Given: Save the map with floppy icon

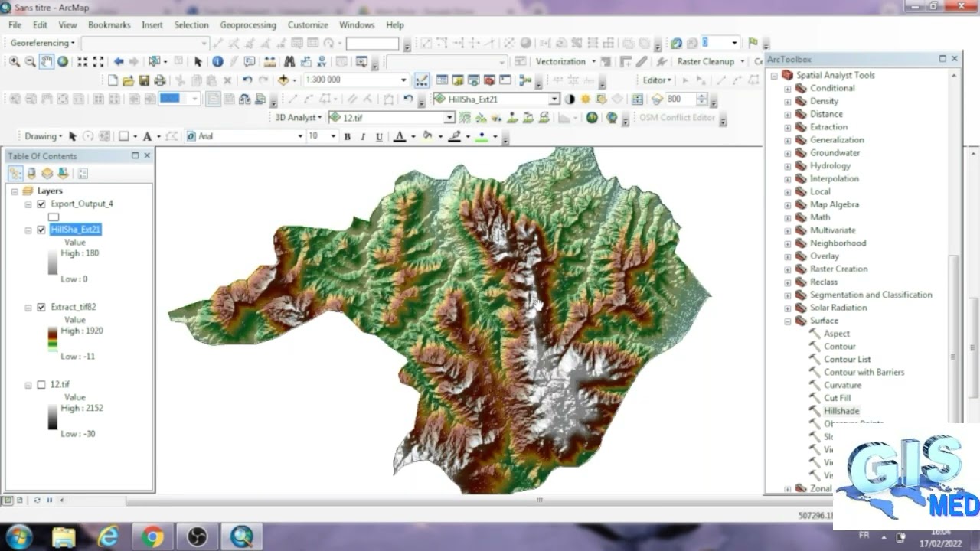Looking at the screenshot, I should (x=143, y=80).
